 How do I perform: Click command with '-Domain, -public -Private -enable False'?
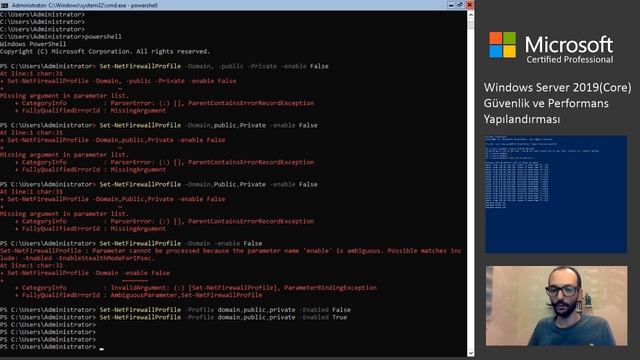pos(214,66)
